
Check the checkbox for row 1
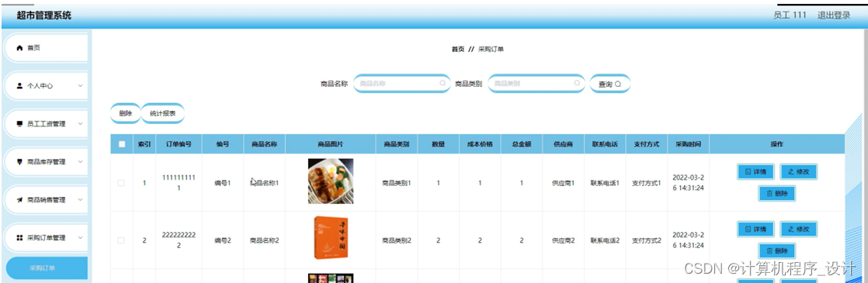click(x=121, y=183)
